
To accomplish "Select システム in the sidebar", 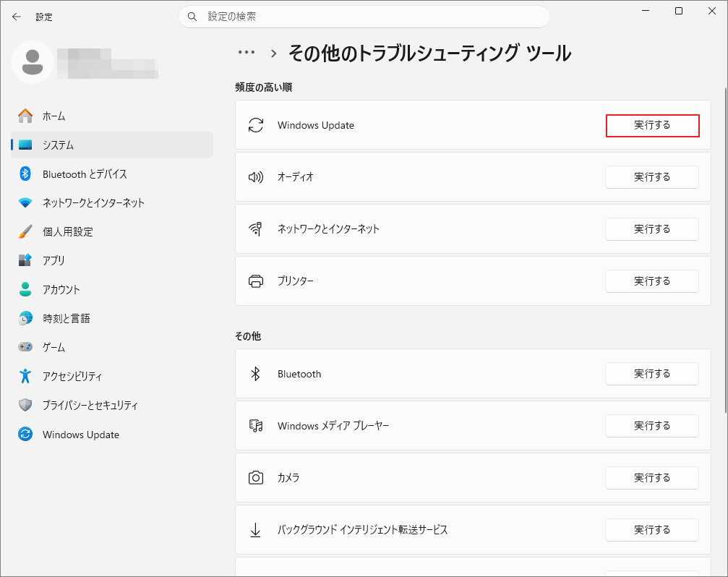I will pyautogui.click(x=112, y=145).
